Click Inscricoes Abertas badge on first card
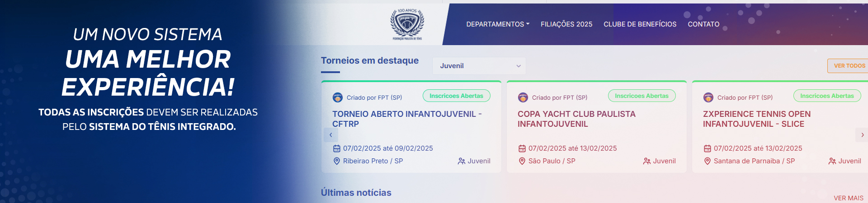 (456, 96)
